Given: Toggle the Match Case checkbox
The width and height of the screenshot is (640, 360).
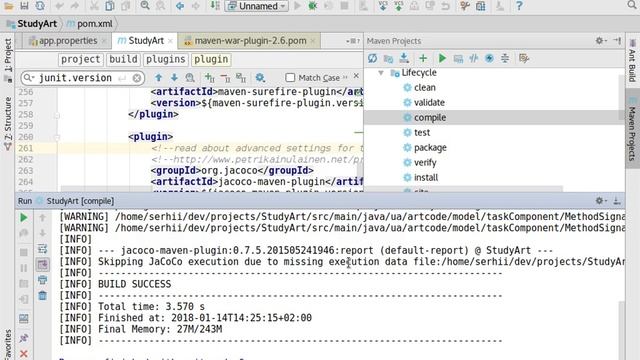Looking at the screenshot, I should (x=290, y=78).
